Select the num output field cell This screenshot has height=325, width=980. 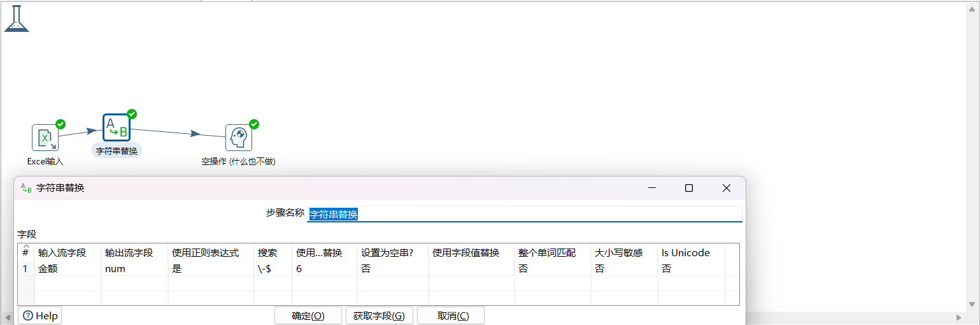(x=135, y=268)
